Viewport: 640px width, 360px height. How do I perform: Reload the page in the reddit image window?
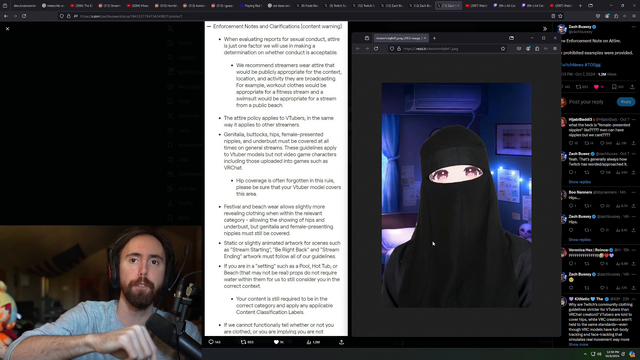point(376,49)
